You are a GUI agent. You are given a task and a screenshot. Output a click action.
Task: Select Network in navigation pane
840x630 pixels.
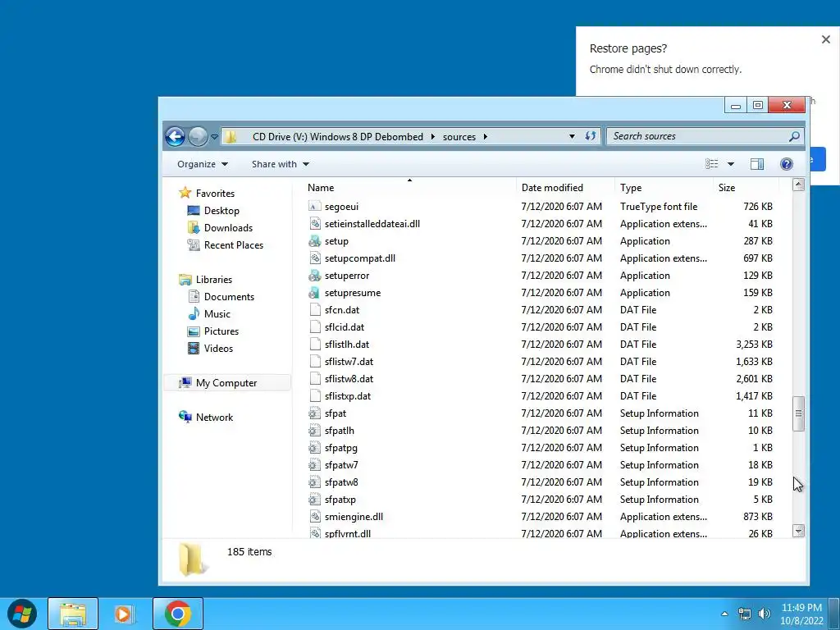pyautogui.click(x=214, y=418)
